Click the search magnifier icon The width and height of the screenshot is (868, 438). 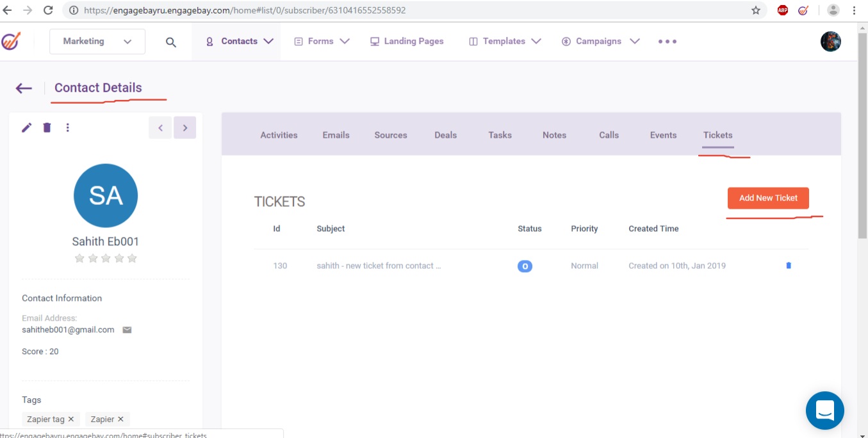point(171,42)
